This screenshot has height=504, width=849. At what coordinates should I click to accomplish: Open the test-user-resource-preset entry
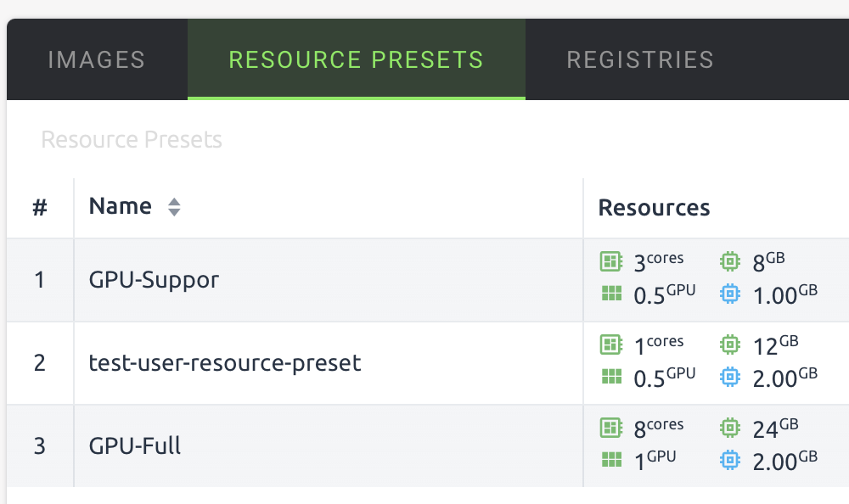(225, 362)
